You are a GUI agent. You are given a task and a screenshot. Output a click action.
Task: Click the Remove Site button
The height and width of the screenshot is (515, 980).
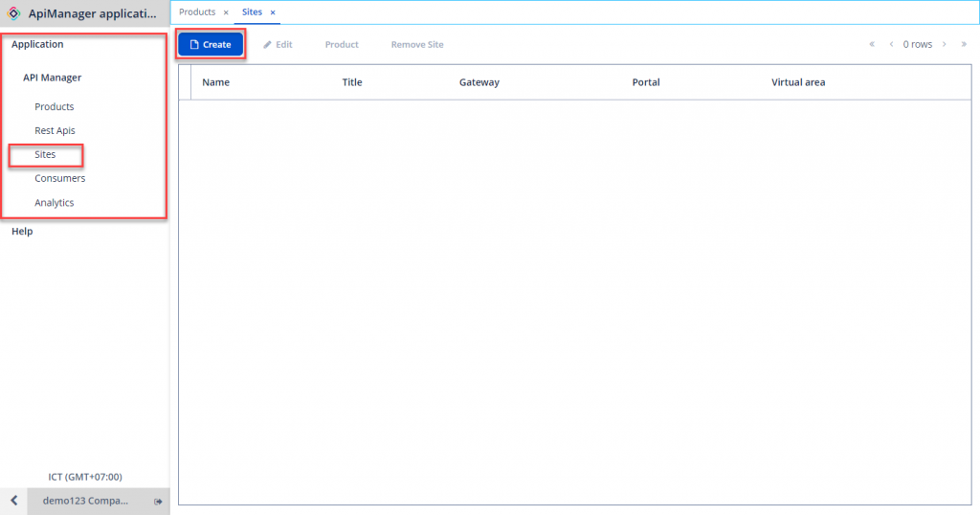(x=416, y=44)
